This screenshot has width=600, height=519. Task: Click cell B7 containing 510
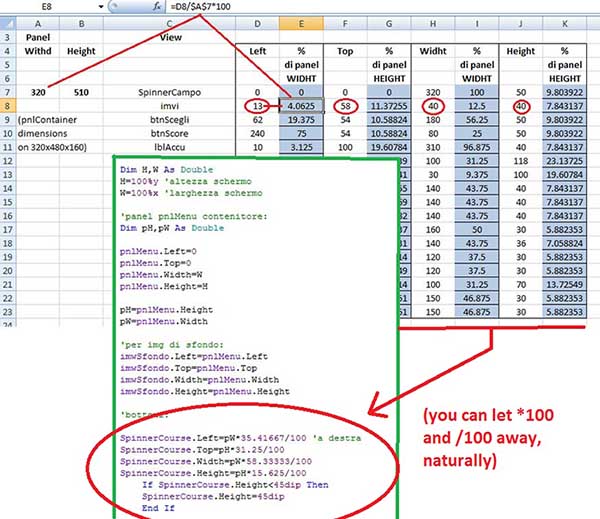pyautogui.click(x=82, y=92)
